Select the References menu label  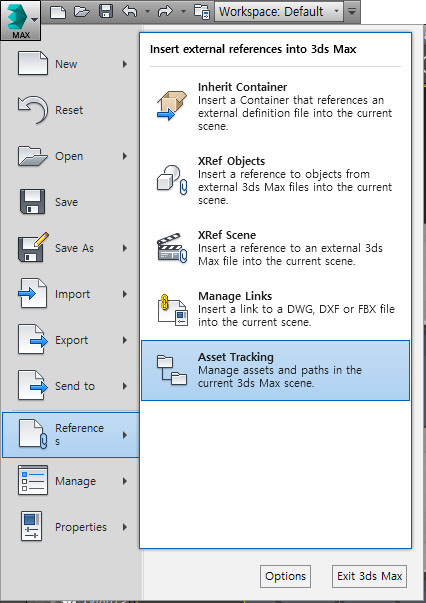click(x=79, y=435)
